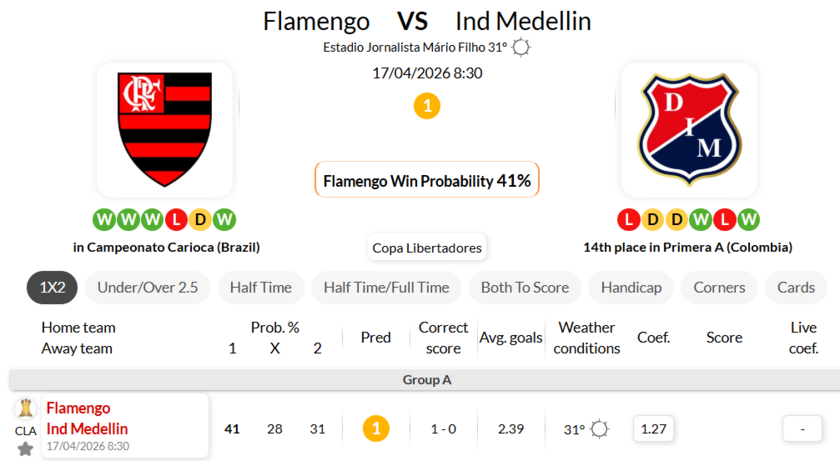Open the Half Time/Full Time tab
Viewport: 840px width, 461px height.
click(x=386, y=287)
